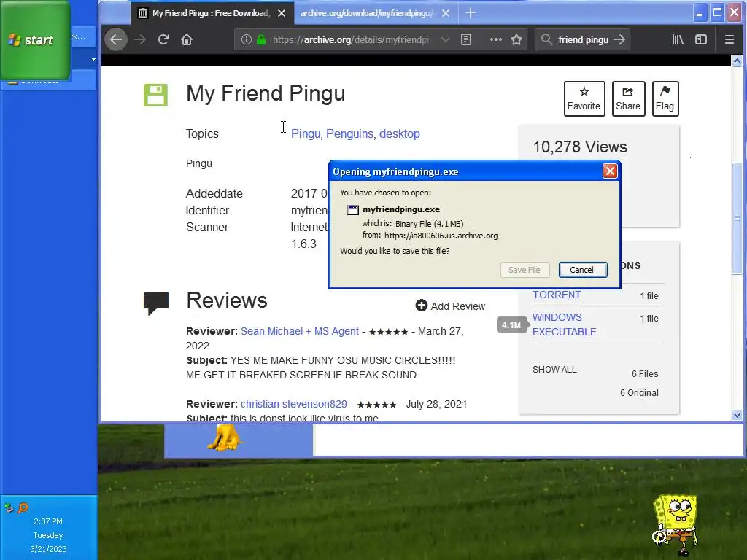This screenshot has height=560, width=747.
Task: Click the green padlock security icon
Action: pos(261,39)
